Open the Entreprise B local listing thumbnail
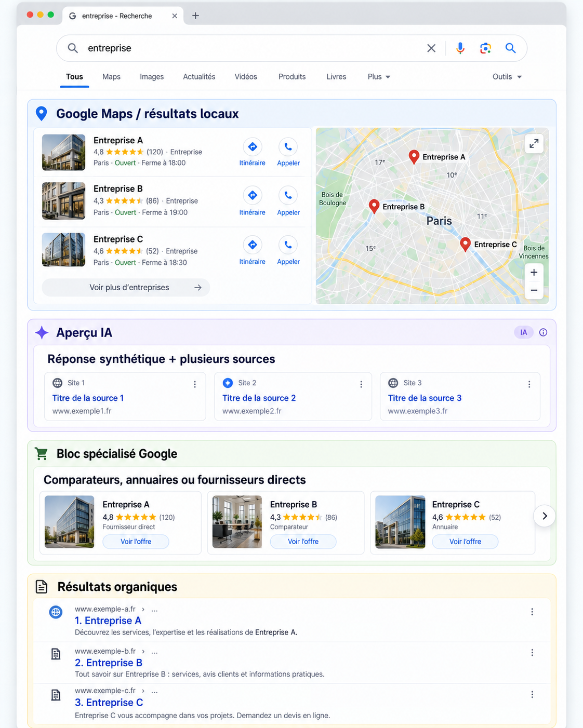 click(63, 201)
